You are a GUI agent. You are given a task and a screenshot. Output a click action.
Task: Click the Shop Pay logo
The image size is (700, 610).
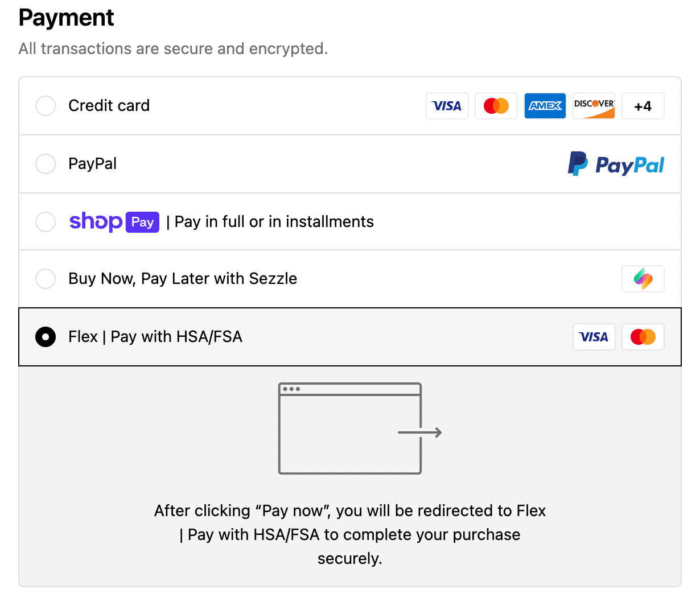(x=114, y=221)
